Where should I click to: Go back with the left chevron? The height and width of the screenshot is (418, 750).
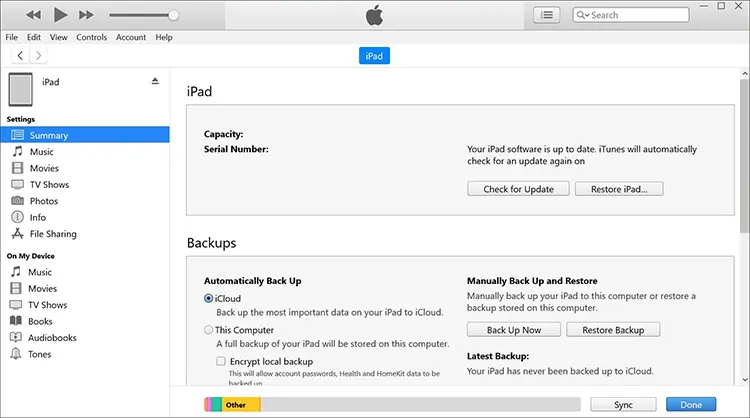[20, 55]
